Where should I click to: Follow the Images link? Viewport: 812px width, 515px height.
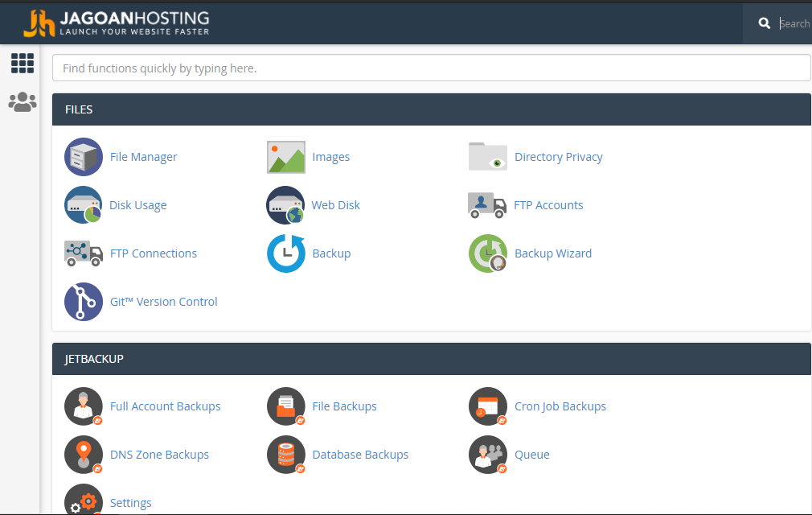331,157
